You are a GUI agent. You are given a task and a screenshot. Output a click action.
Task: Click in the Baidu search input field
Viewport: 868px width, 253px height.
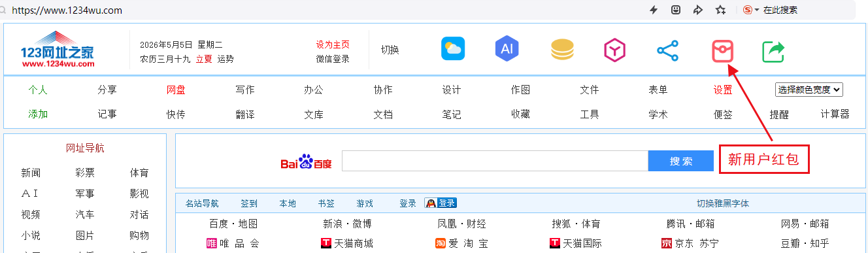coord(495,161)
